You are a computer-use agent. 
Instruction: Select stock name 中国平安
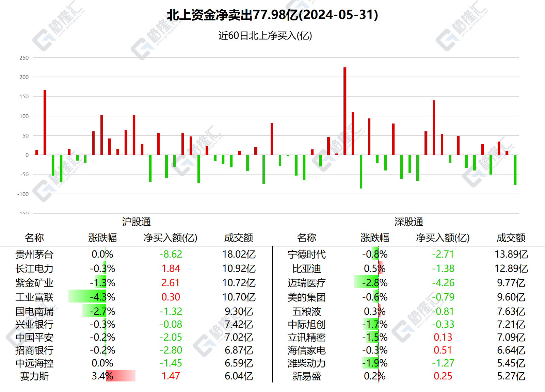[x=34, y=337]
